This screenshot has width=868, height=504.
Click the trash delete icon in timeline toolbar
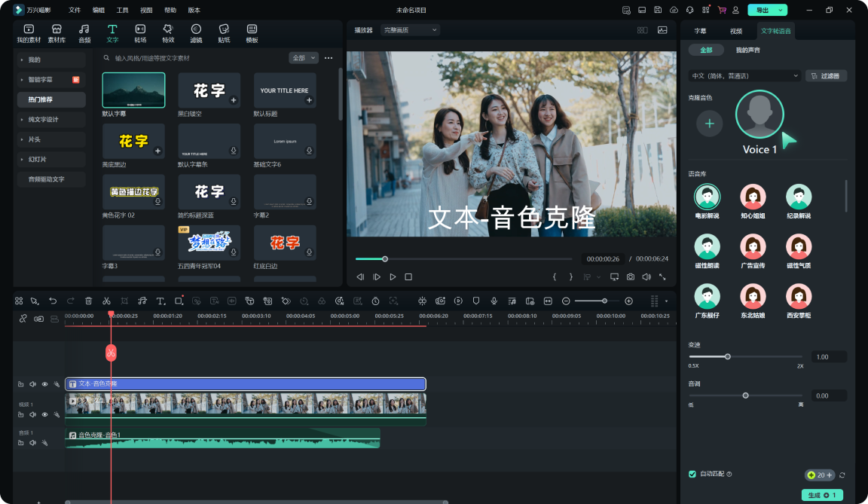point(88,301)
